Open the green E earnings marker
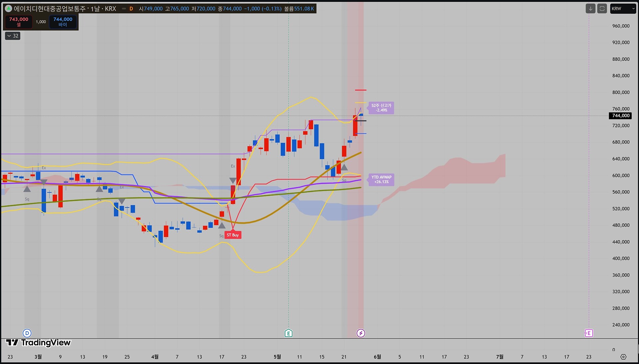The height and width of the screenshot is (364, 639). coord(289,333)
